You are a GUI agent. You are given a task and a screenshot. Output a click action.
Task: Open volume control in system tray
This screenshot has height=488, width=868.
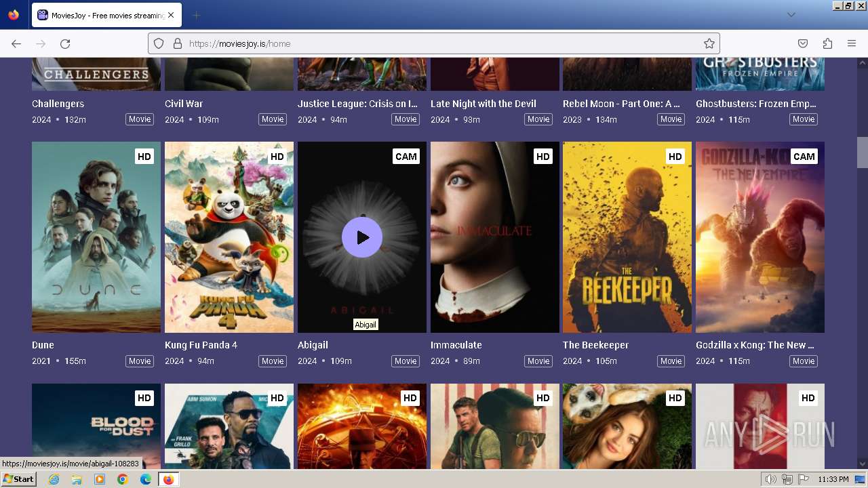770,479
